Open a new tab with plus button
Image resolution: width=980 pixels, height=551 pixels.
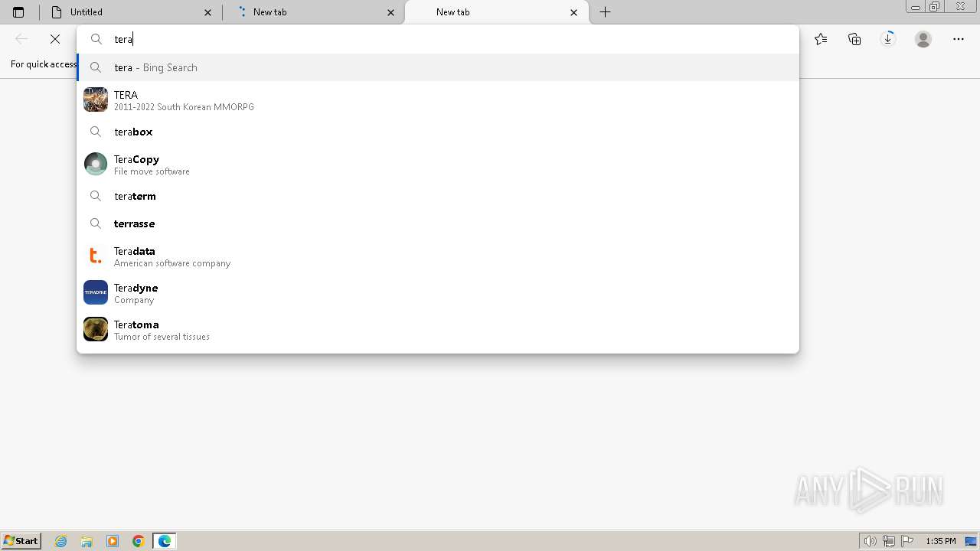(x=605, y=12)
